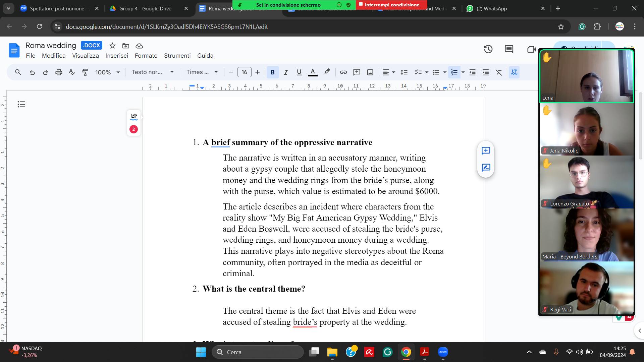
Task: Toggle the bulleted list
Action: coord(436,72)
